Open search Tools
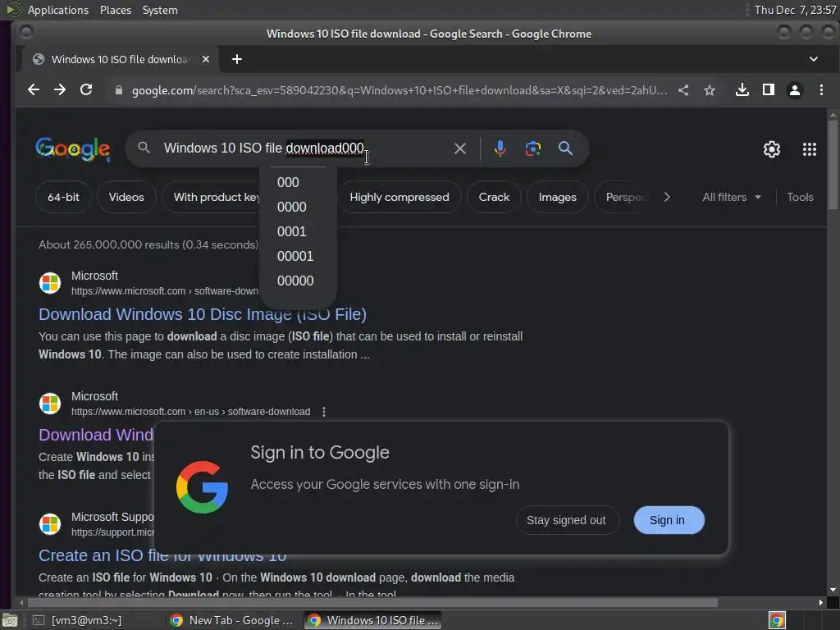The image size is (840, 630). coord(800,197)
